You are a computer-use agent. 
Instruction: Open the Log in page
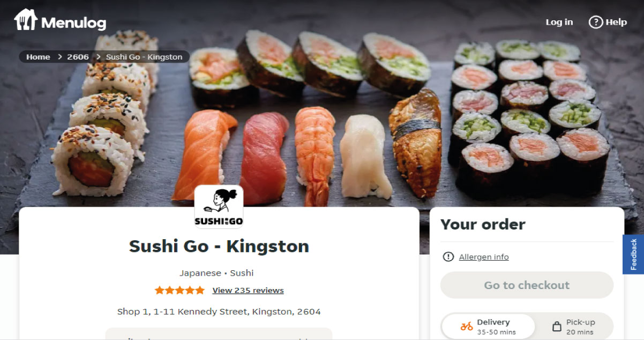coord(559,22)
